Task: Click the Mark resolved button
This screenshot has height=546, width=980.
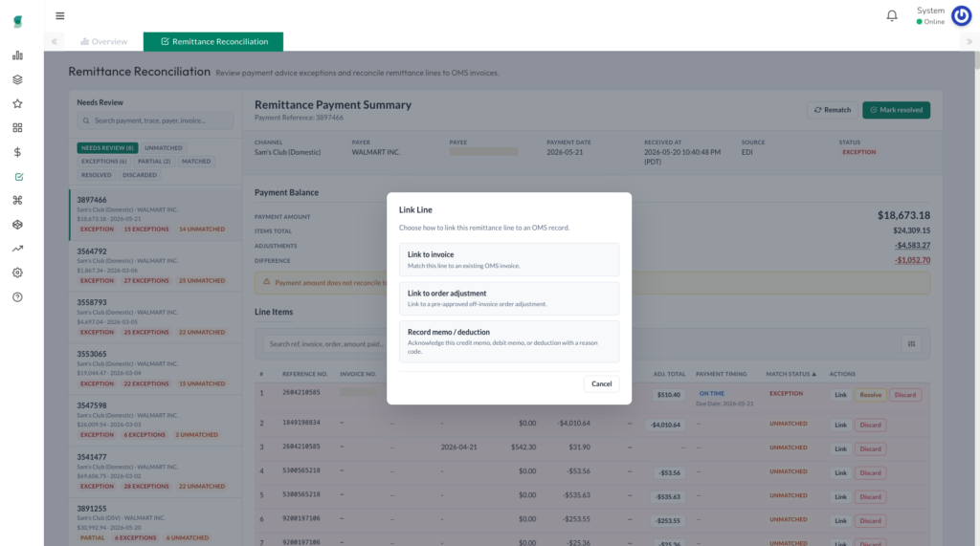Action: [x=896, y=110]
